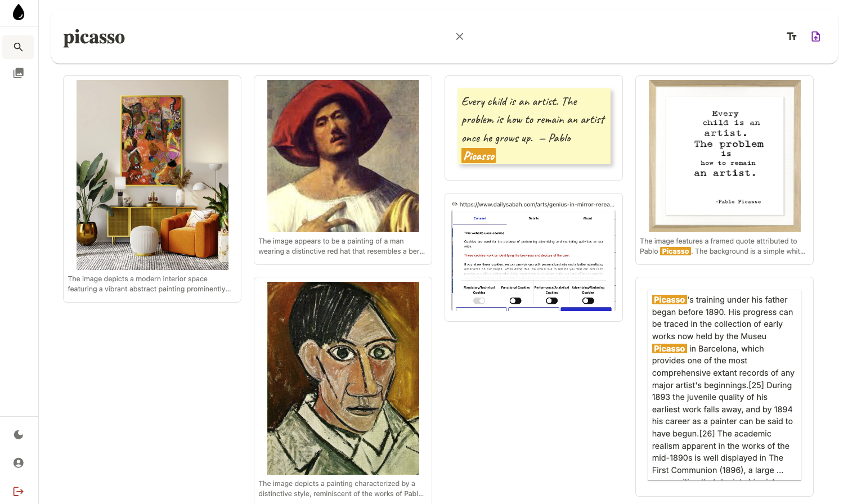
Task: Open the man in red hat painting
Action: (x=343, y=156)
